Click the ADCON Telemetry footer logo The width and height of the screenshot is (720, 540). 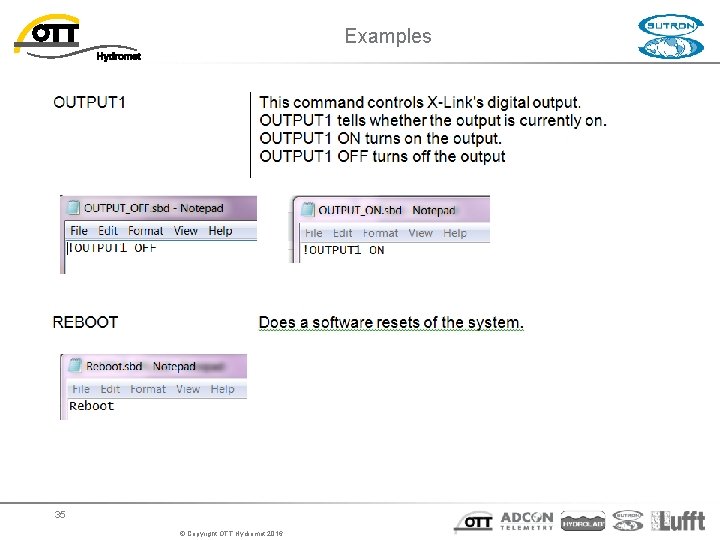(527, 521)
